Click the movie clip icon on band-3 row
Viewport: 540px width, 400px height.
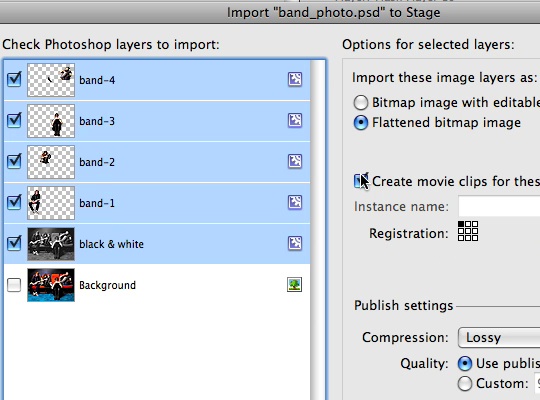point(295,120)
